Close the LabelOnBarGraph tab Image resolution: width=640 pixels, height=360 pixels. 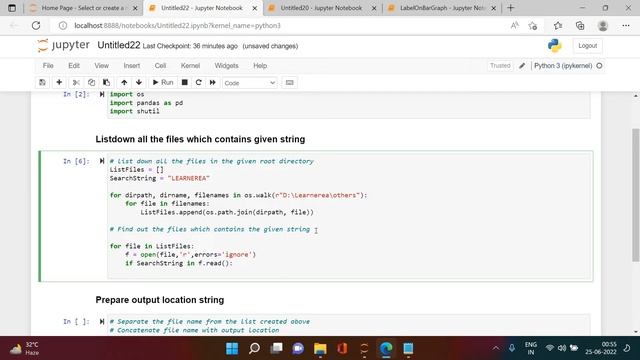(493, 8)
